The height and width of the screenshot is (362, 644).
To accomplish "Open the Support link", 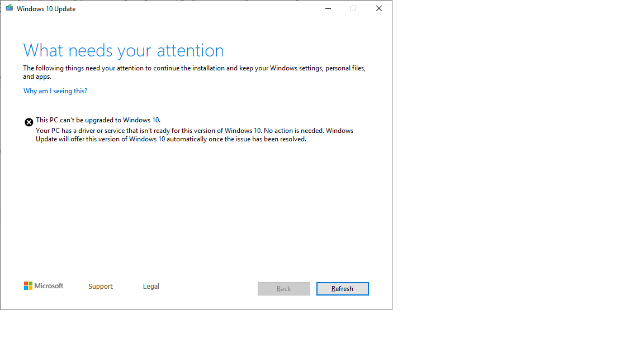I will (100, 287).
